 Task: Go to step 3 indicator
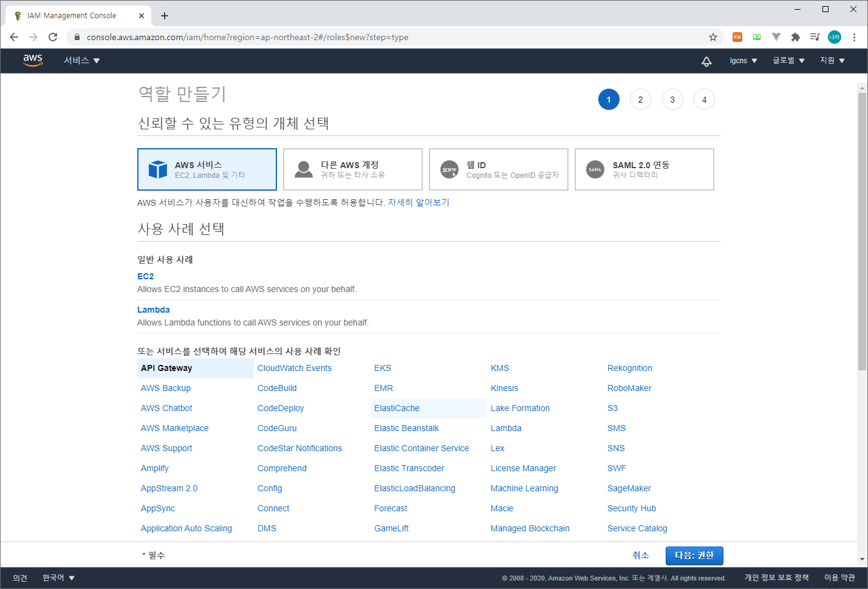pyautogui.click(x=672, y=100)
